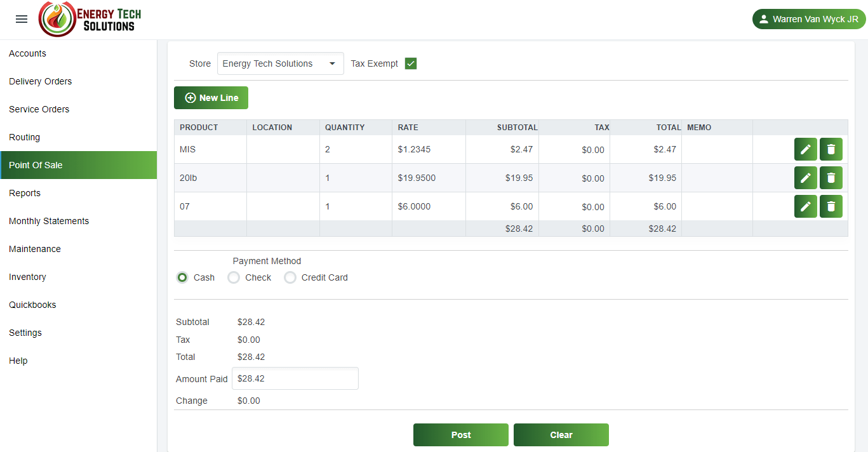Edit the 07 product line

[x=805, y=206]
